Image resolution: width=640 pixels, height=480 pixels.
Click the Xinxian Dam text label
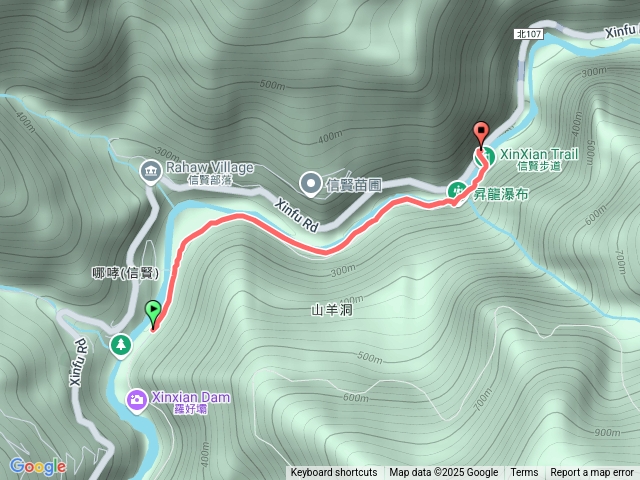coord(191,397)
